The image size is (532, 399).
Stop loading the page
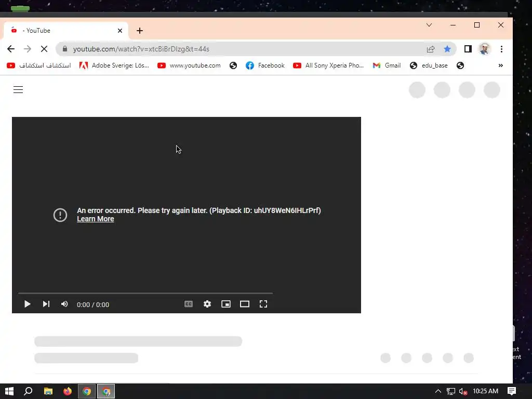pos(44,49)
